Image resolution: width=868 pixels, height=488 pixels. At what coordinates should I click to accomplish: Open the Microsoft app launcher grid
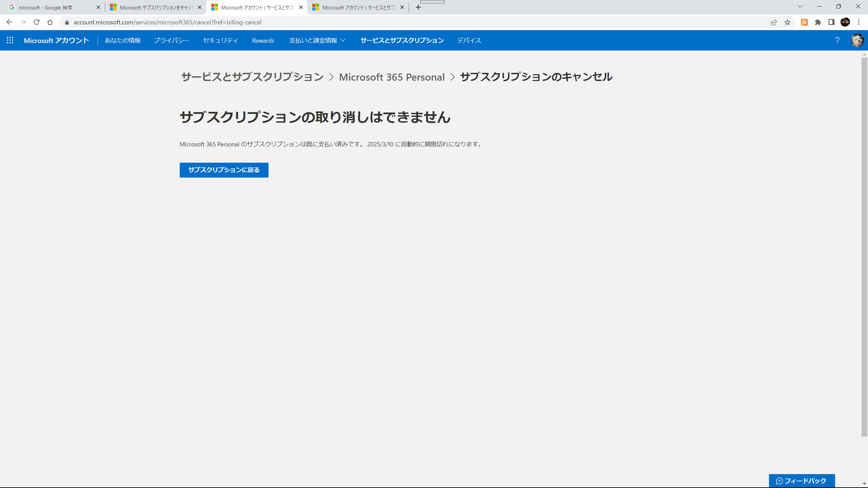(10, 40)
